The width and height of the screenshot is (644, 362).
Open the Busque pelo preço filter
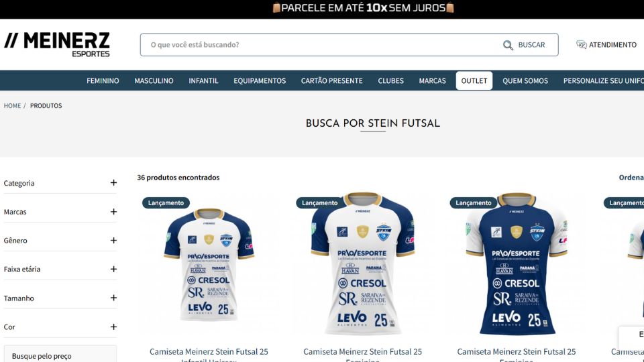tap(60, 355)
